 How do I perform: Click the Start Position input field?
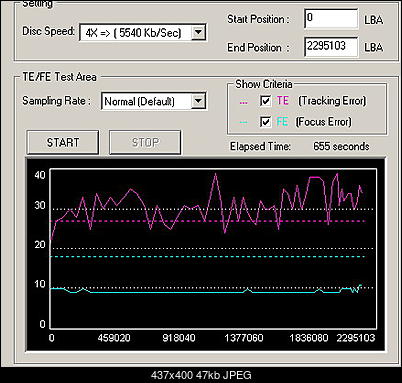pos(331,19)
